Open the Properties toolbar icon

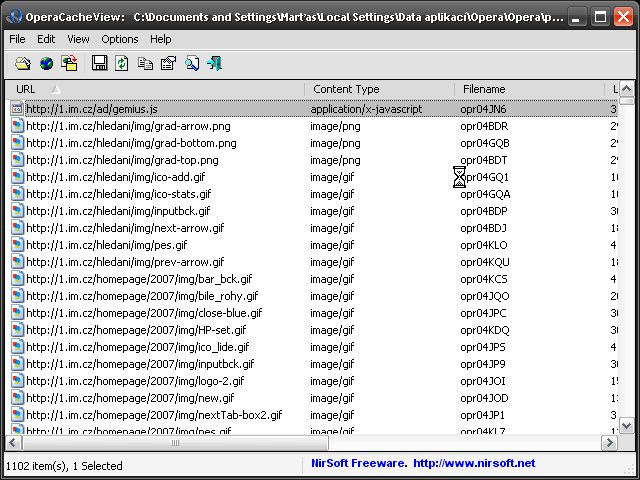(x=168, y=63)
